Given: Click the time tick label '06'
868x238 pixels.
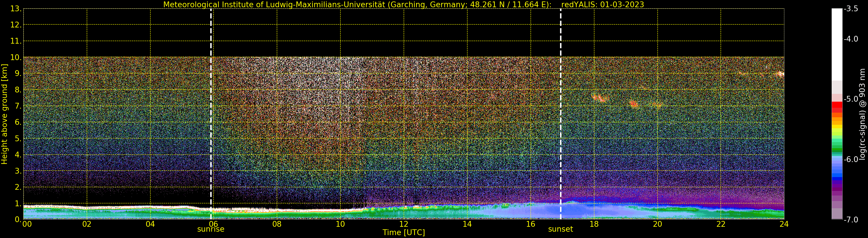Looking at the screenshot, I should pos(213,224).
